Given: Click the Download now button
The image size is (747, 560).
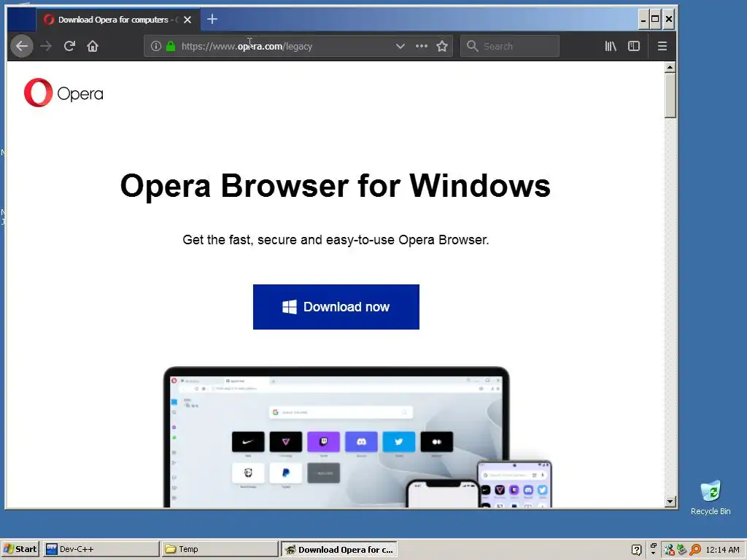Looking at the screenshot, I should point(336,307).
